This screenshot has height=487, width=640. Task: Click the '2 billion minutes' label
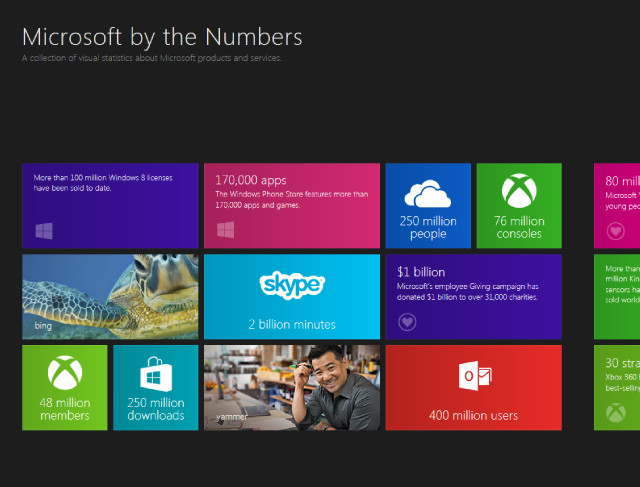pos(292,325)
